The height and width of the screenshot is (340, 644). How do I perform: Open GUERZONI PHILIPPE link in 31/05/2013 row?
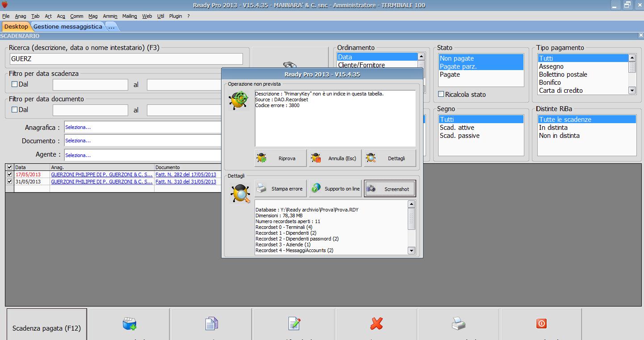[x=102, y=182]
